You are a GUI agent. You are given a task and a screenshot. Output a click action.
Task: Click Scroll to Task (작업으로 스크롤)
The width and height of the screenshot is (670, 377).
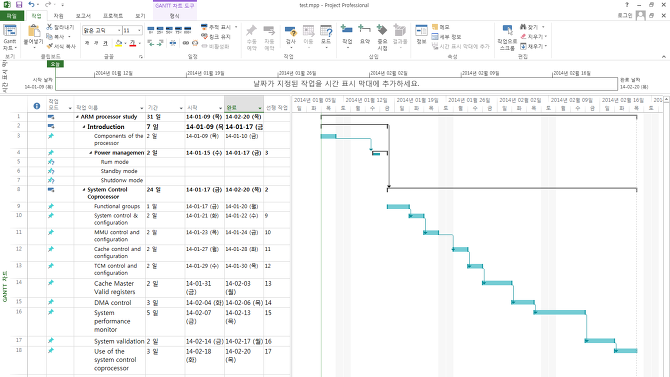point(507,38)
